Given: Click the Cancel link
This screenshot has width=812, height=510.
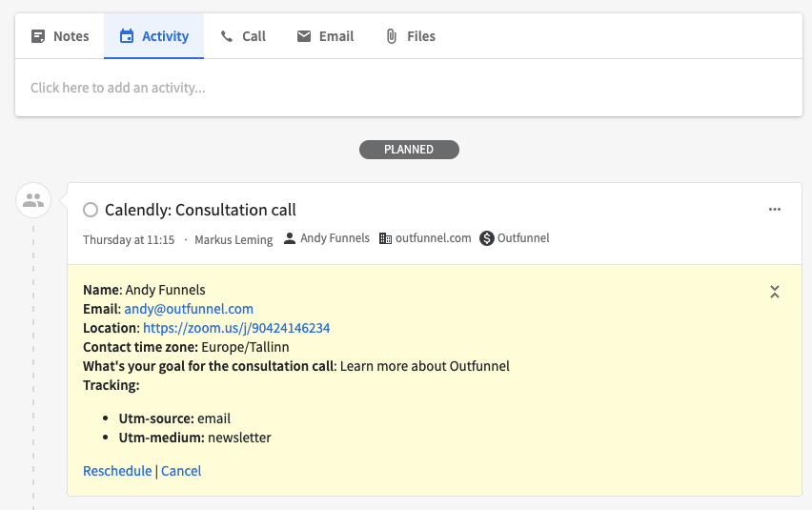Looking at the screenshot, I should (x=181, y=471).
